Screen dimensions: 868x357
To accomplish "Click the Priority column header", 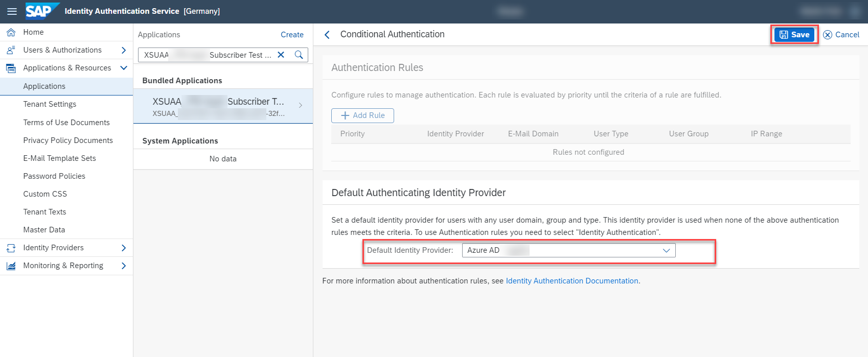I will click(x=353, y=134).
